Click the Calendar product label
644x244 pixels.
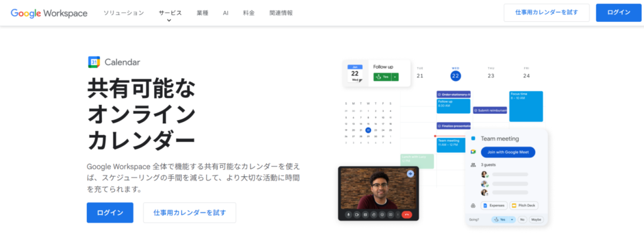[x=123, y=62]
